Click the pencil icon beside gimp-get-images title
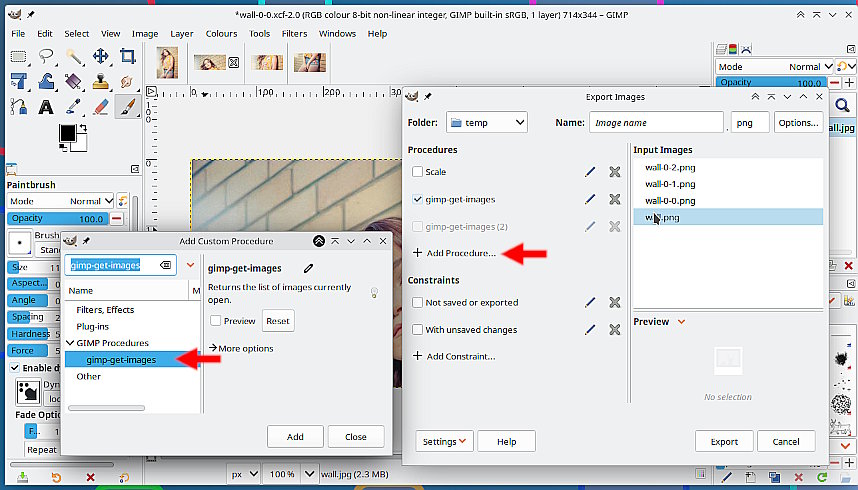Screen dimensions: 858x490 tap(309, 268)
